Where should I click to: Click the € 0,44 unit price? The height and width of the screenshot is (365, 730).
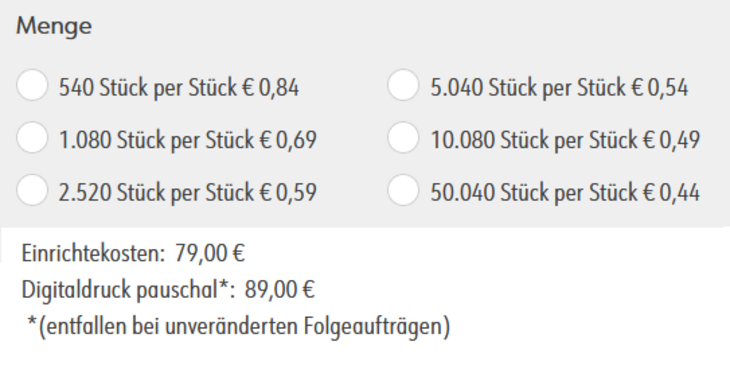672,192
